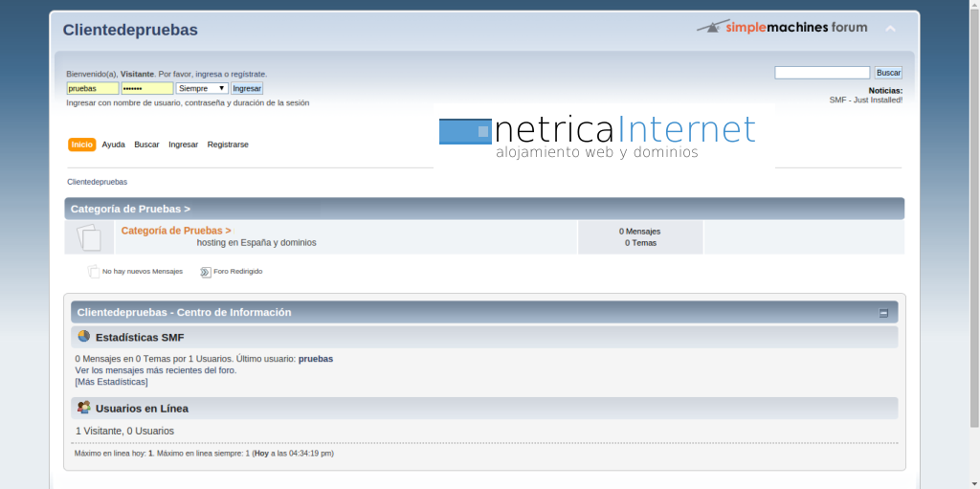Click the 'SMF - Just Installed!' news text
The height and width of the screenshot is (489, 980).
(x=865, y=100)
